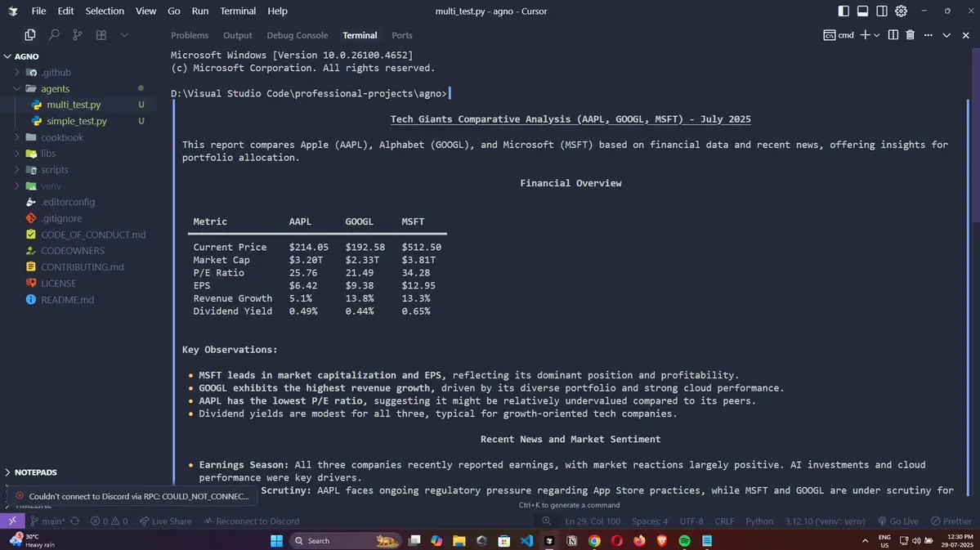Open Spotify from the Windows taskbar

click(684, 541)
